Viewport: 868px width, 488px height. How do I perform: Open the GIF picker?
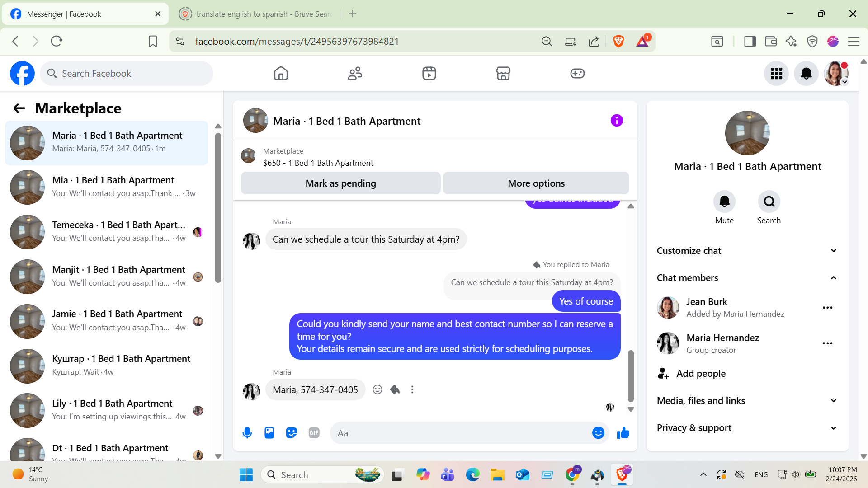point(314,433)
